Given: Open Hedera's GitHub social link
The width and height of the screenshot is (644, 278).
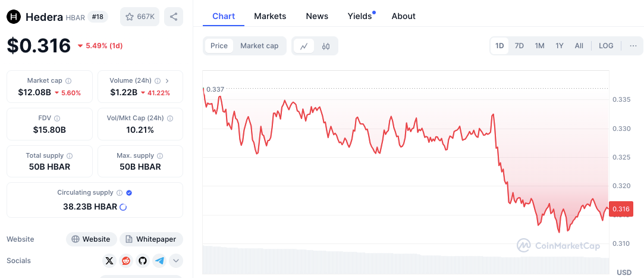Looking at the screenshot, I should 143,260.
